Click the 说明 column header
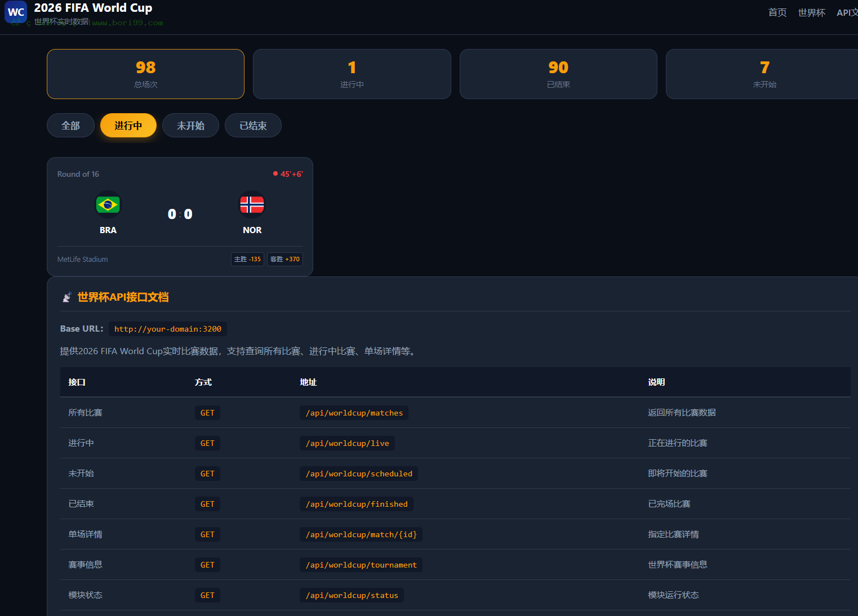Screen dimensions: 858x616 point(656,382)
